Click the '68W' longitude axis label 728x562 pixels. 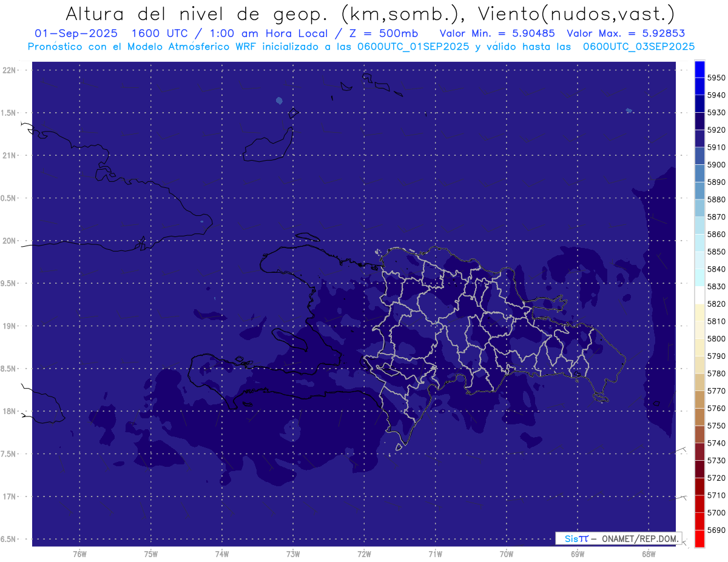tap(649, 554)
